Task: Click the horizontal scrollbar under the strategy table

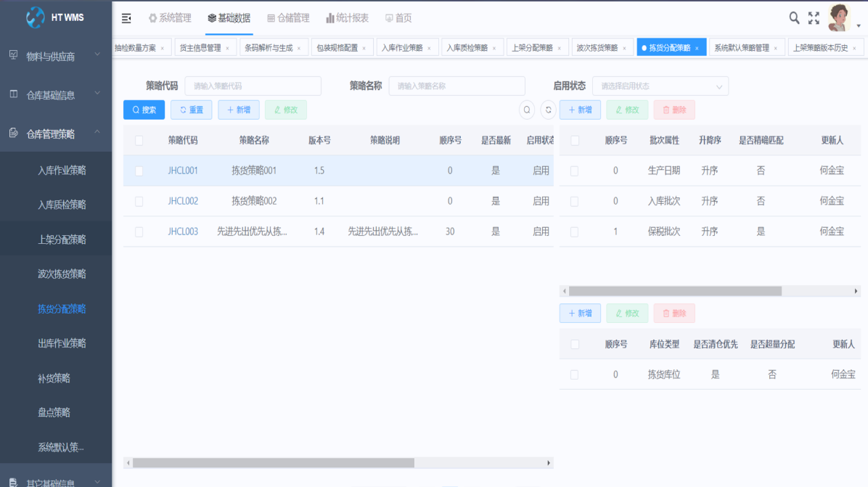Action: point(273,463)
